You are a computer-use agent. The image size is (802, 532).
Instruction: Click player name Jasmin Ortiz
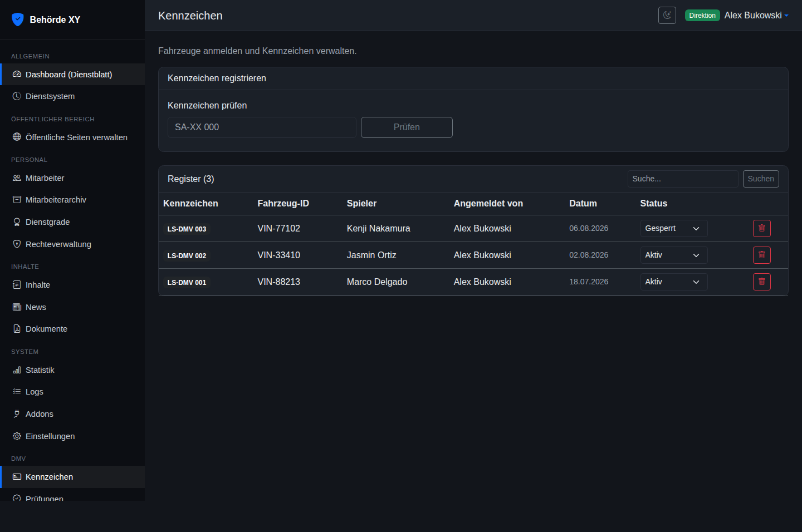click(371, 255)
